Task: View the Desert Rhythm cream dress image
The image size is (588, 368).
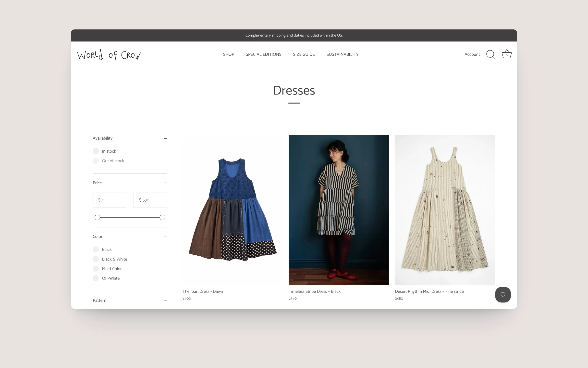Action: [x=445, y=210]
